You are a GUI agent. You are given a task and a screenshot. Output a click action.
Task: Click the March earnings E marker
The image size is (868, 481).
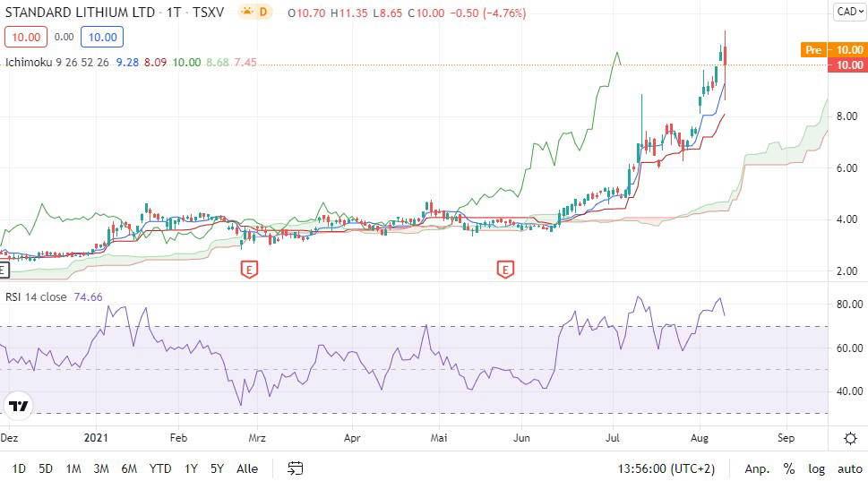[x=249, y=270]
